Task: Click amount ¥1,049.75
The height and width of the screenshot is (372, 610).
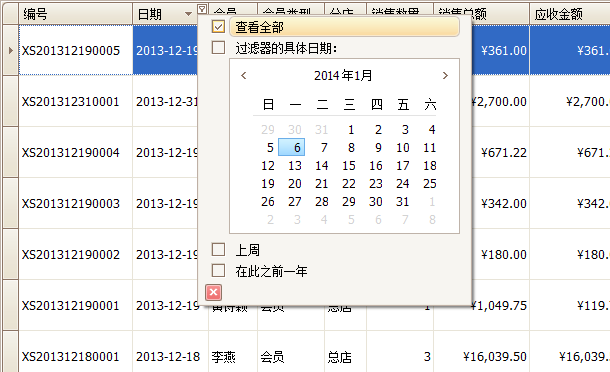Action: (x=499, y=306)
